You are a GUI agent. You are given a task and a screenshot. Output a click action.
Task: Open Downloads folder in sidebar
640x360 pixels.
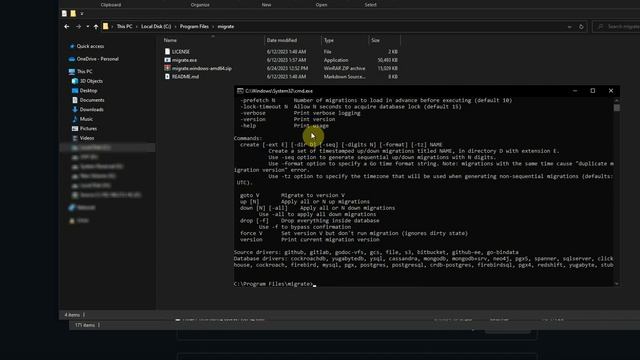point(91,109)
